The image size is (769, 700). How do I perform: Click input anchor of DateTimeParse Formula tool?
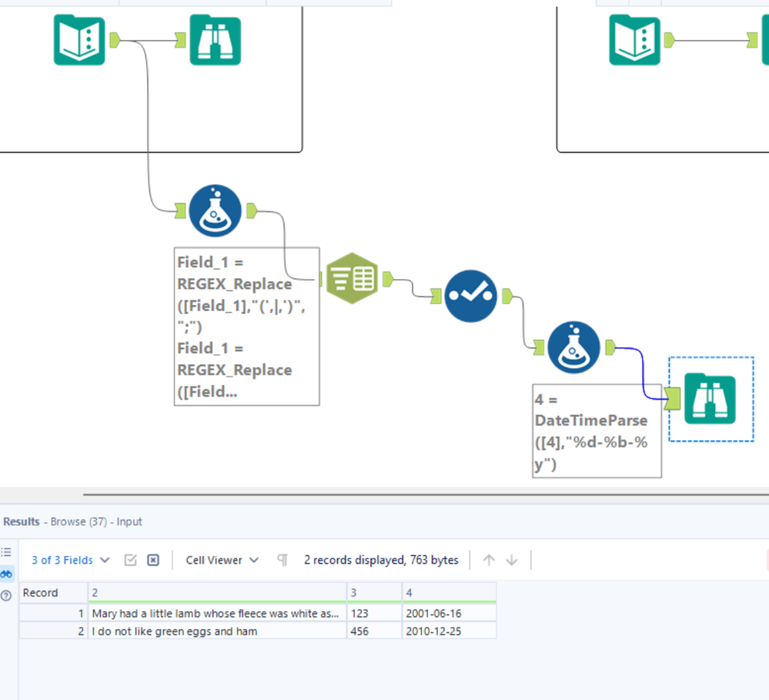539,347
